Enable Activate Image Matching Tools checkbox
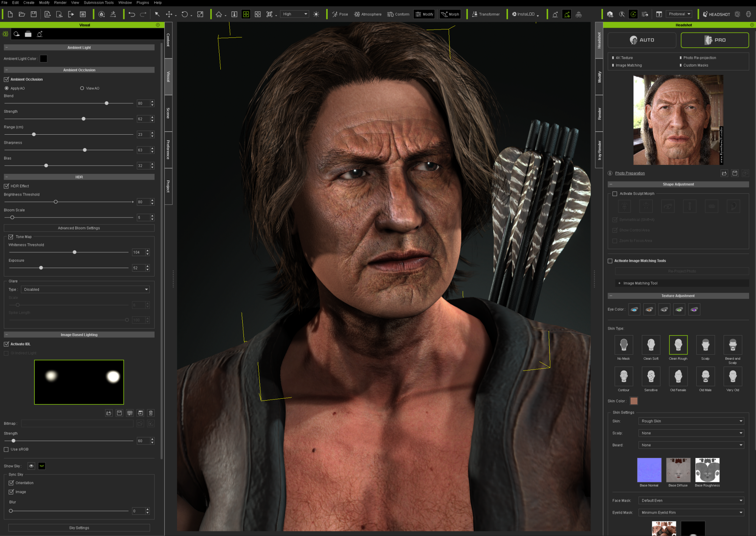The height and width of the screenshot is (536, 756). pyautogui.click(x=610, y=261)
